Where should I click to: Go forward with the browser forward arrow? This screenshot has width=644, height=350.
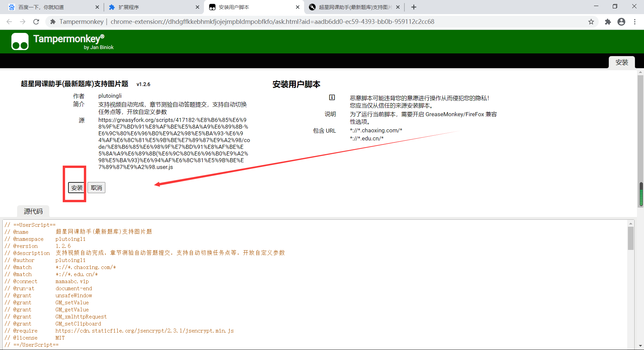tap(22, 21)
